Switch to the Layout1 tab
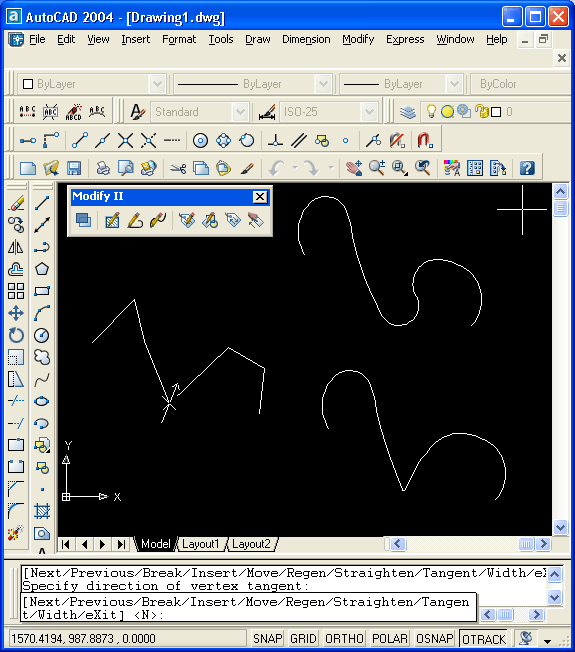The image size is (575, 652). point(200,544)
